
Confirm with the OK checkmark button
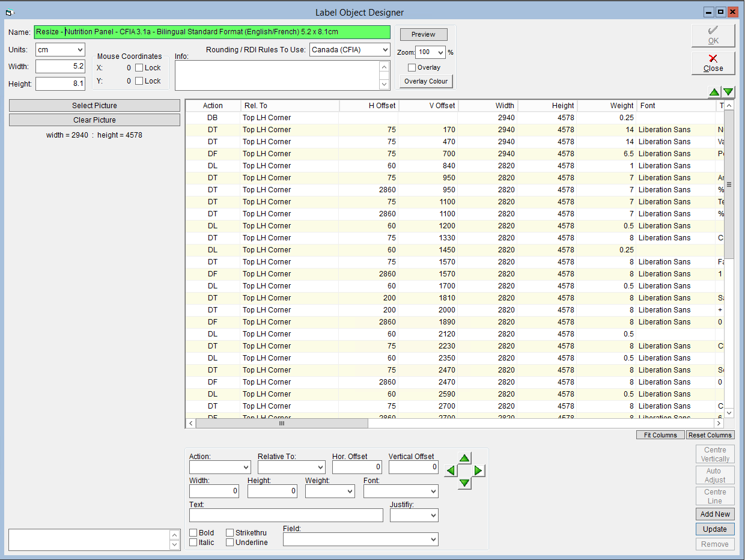[x=713, y=35]
